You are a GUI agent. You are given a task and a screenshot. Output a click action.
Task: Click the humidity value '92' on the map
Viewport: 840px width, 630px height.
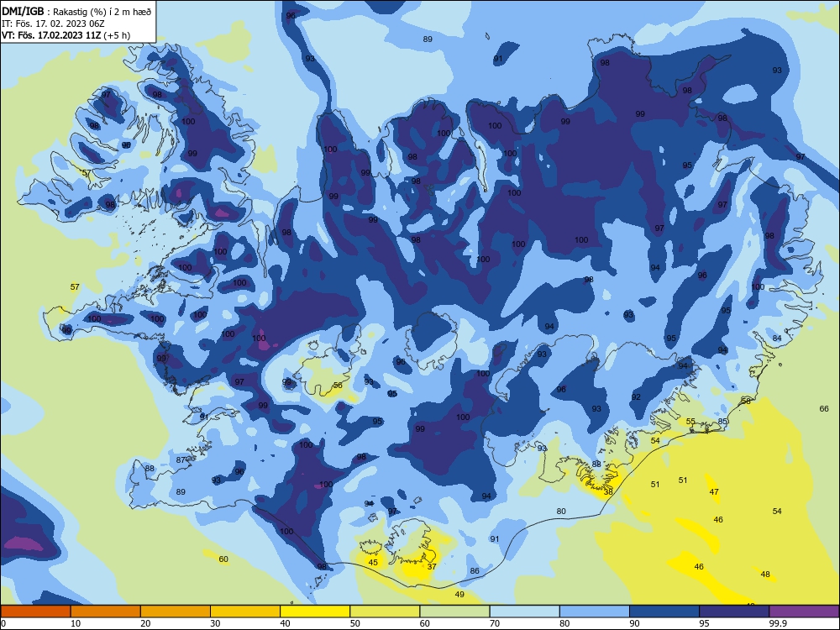[636, 397]
